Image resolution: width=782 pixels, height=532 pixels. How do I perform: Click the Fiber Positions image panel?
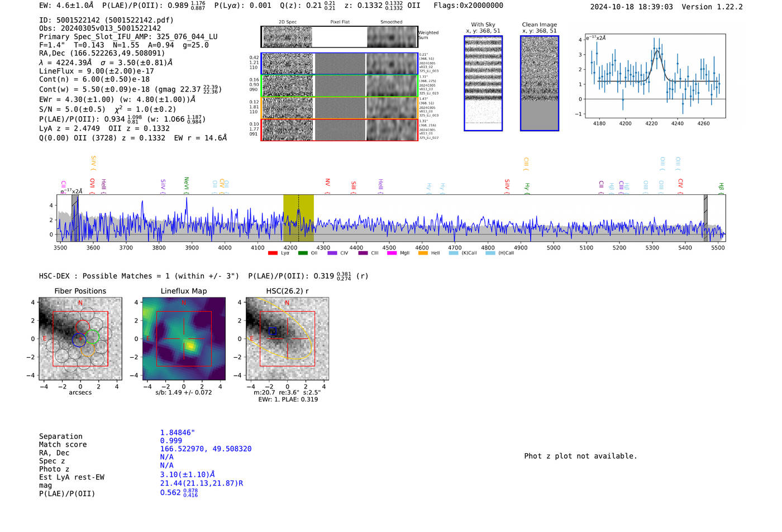tap(80, 339)
